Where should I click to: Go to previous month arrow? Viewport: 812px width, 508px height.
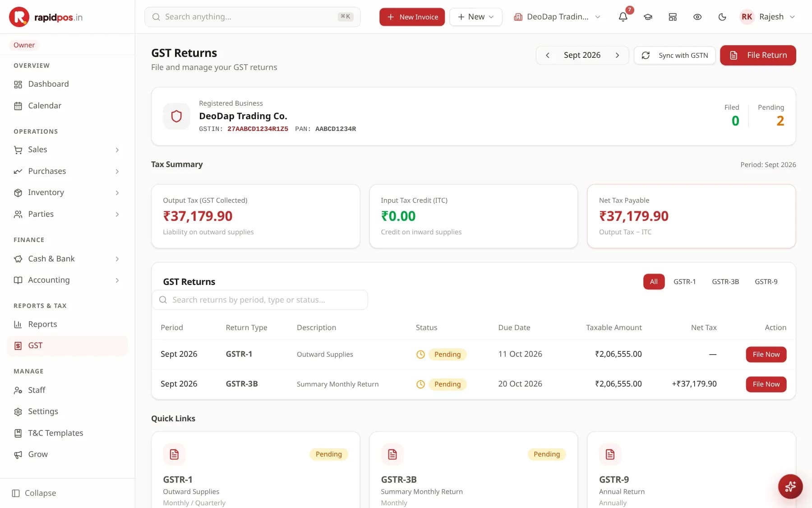click(x=548, y=55)
